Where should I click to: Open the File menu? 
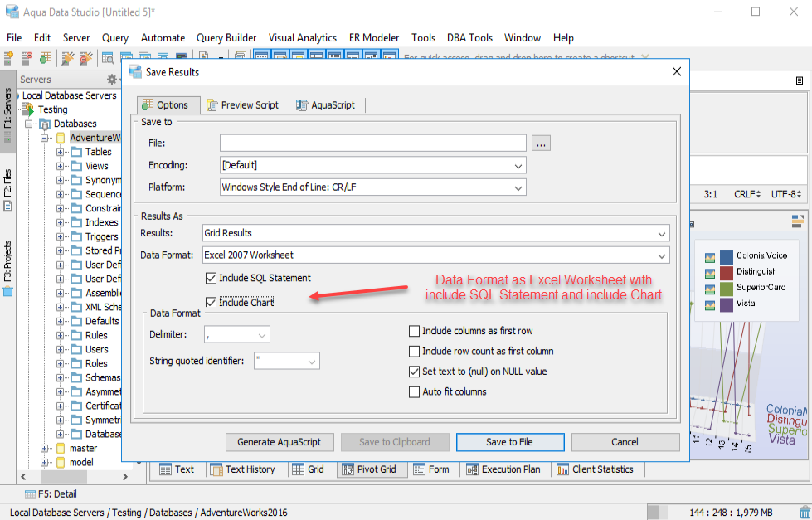tap(14, 38)
